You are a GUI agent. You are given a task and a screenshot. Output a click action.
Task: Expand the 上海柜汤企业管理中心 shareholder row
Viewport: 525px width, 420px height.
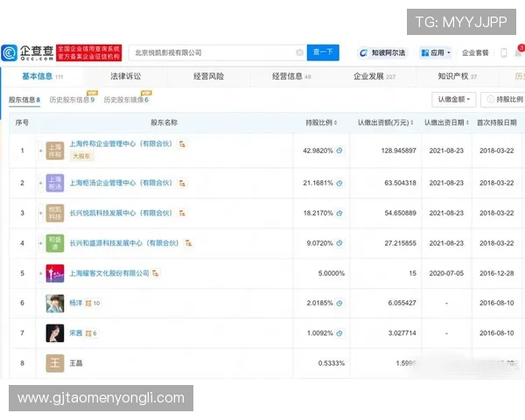coord(40,183)
